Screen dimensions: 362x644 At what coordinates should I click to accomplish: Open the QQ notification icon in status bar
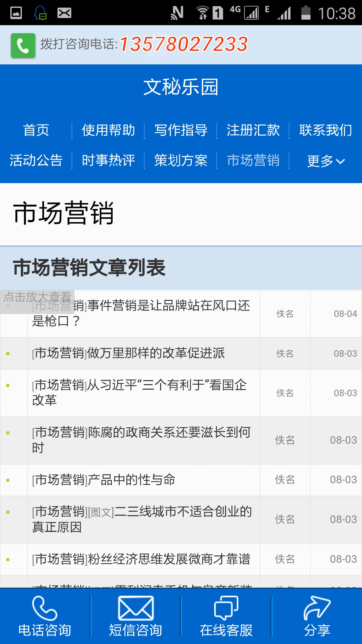pyautogui.click(x=40, y=13)
